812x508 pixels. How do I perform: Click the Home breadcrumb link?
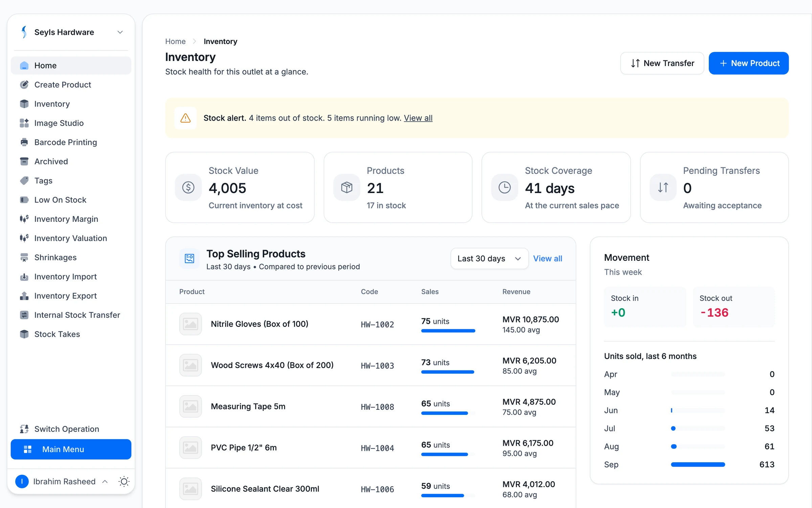click(x=175, y=41)
